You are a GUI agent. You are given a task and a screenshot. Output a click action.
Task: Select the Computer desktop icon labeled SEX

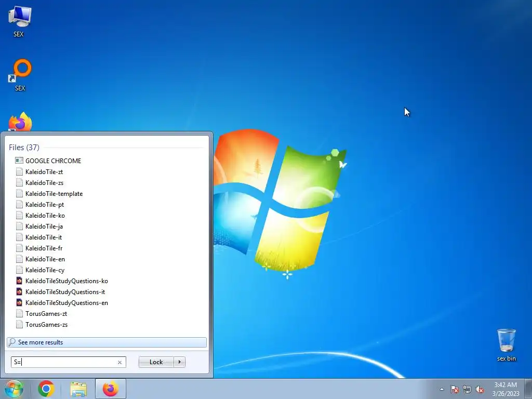coord(19,21)
